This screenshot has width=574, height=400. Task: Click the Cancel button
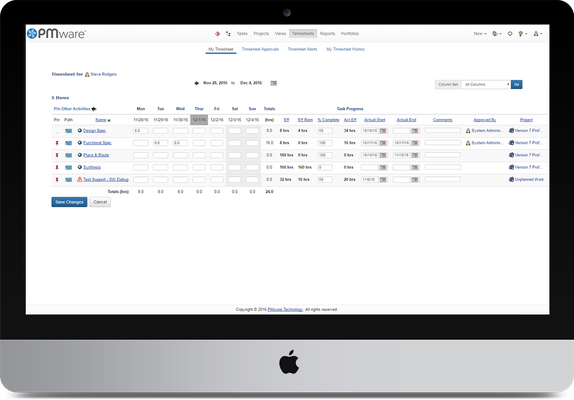[x=100, y=202]
